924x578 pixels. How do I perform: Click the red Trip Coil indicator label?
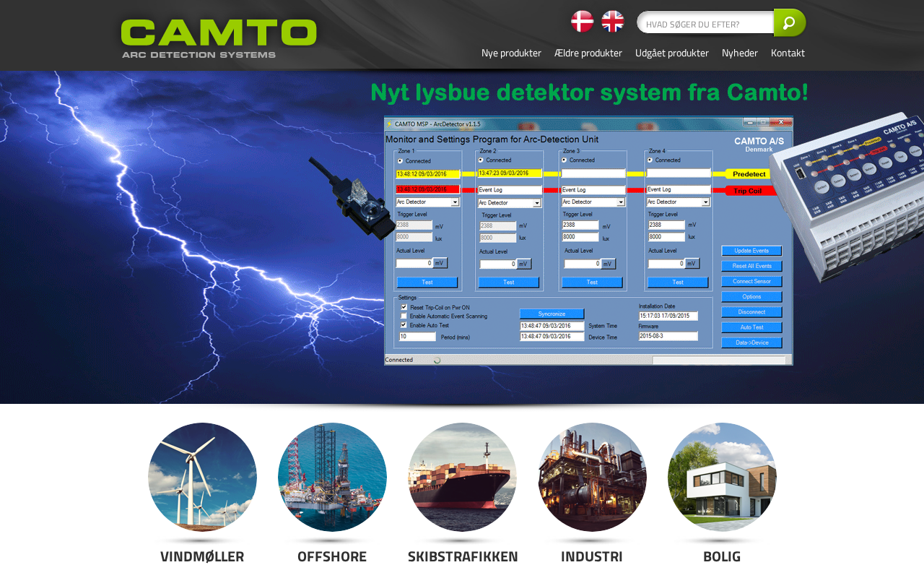pyautogui.click(x=749, y=191)
